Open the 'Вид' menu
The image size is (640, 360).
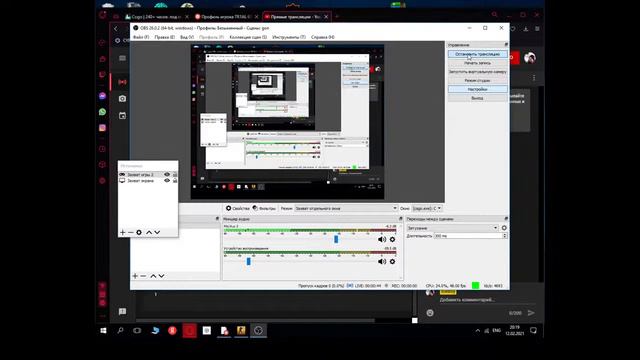(x=187, y=37)
